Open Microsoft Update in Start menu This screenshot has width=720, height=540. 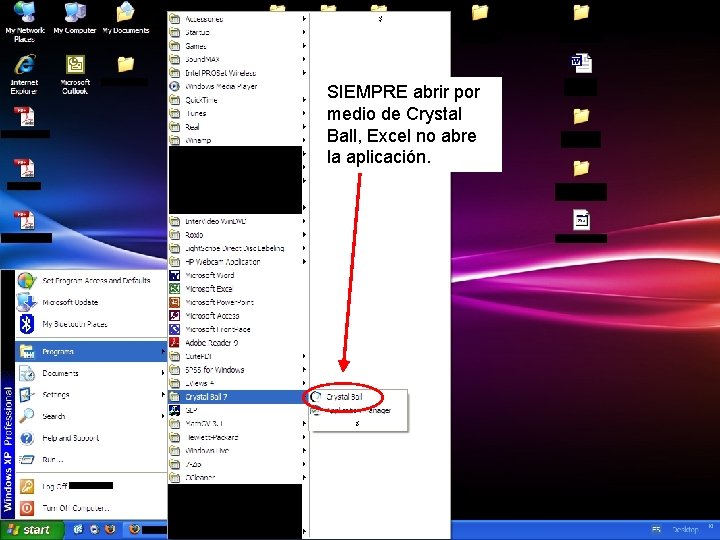(92, 302)
